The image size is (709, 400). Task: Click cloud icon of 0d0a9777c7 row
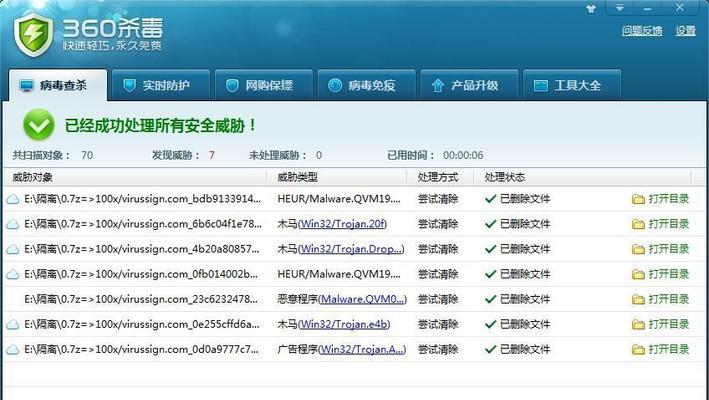[13, 350]
